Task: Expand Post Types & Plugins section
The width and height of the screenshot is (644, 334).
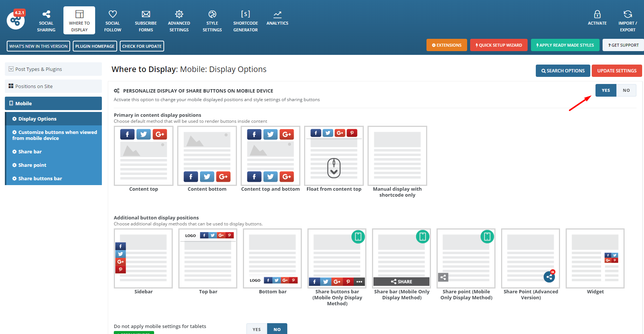Action: pyautogui.click(x=53, y=69)
